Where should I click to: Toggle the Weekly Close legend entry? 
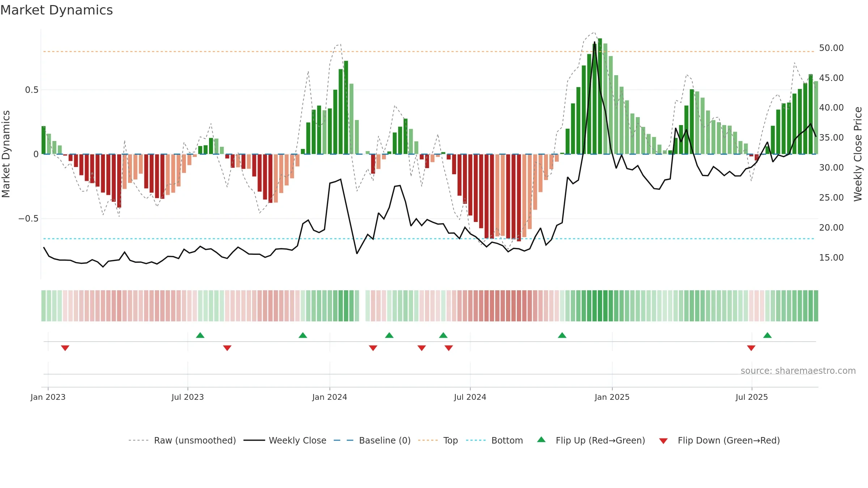(285, 440)
